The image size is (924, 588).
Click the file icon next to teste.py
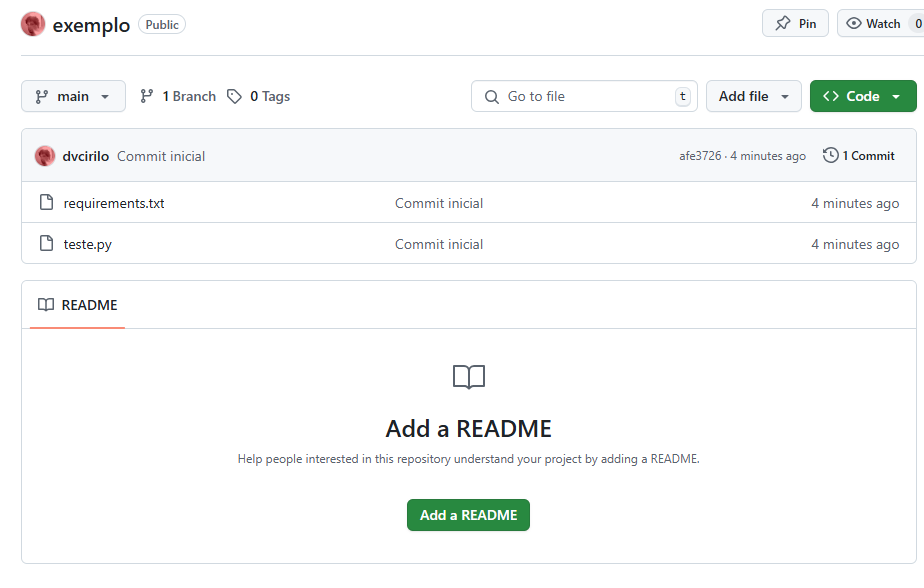(x=46, y=244)
